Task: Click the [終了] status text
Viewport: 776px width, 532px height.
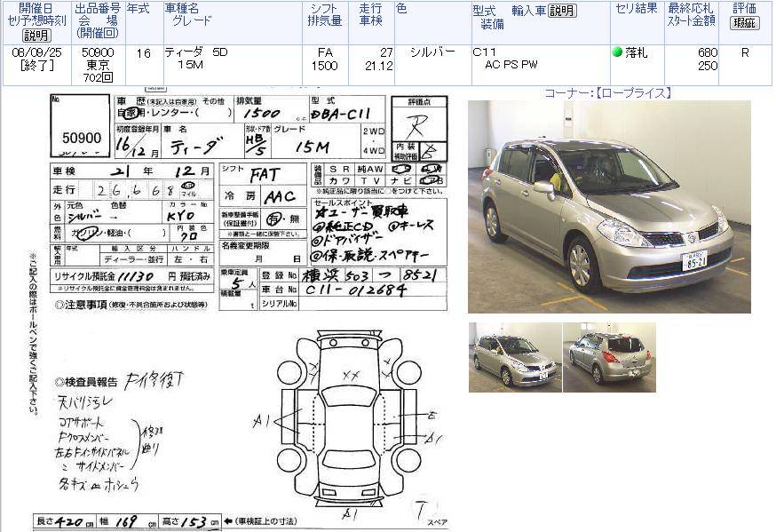Action: pyautogui.click(x=36, y=65)
